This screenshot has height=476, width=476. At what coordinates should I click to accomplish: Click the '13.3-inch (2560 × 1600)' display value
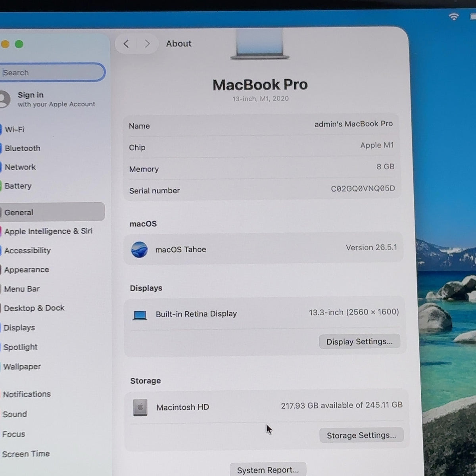click(x=354, y=312)
